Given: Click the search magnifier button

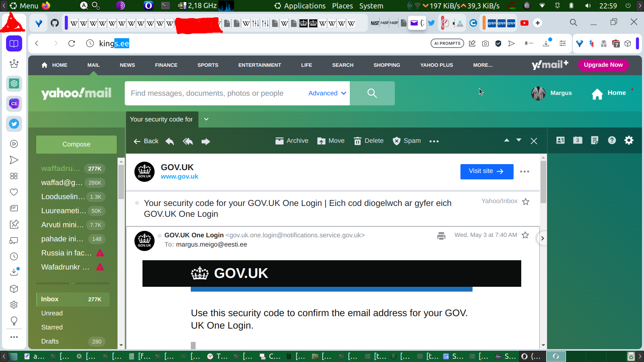Looking at the screenshot, I should click(372, 93).
